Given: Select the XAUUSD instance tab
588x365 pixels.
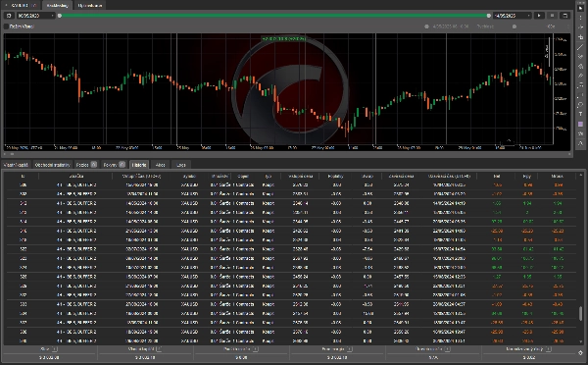Looking at the screenshot, I should point(21,5).
